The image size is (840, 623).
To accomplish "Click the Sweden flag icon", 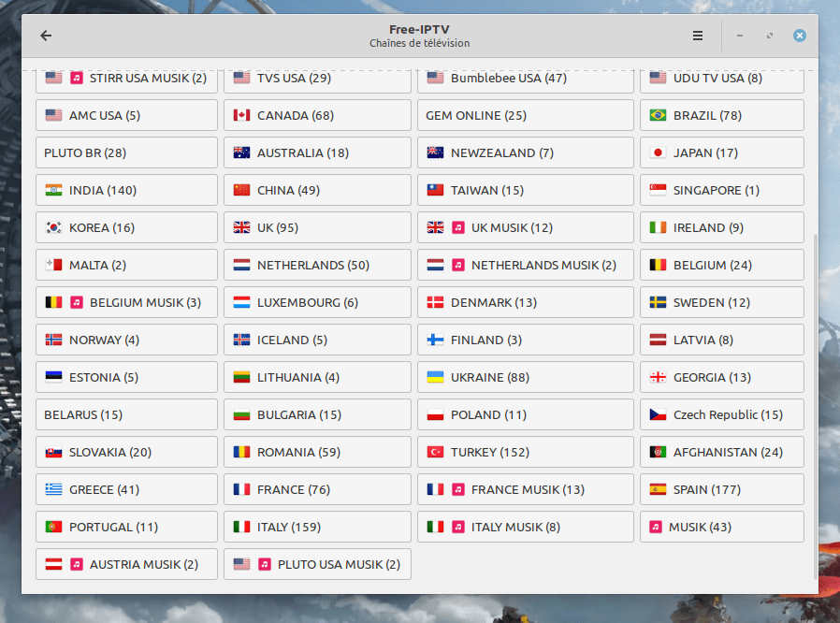I will 658,303.
